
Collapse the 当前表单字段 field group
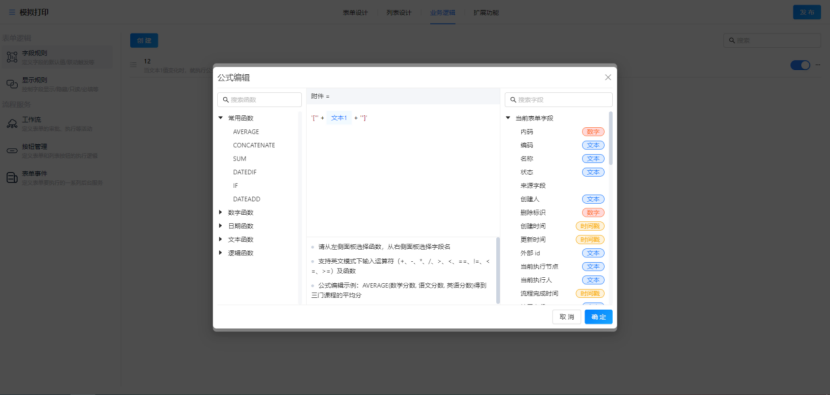(508, 118)
